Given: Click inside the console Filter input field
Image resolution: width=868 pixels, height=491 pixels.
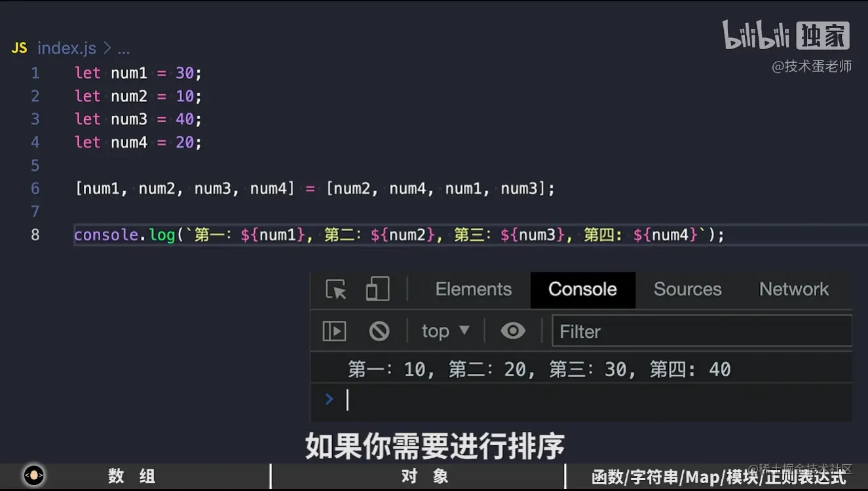Looking at the screenshot, I should tap(701, 331).
